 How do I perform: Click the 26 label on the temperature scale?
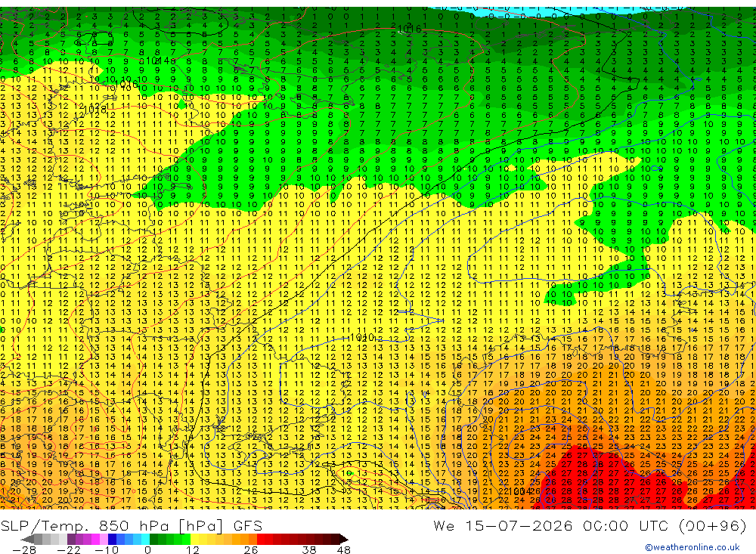tap(251, 549)
